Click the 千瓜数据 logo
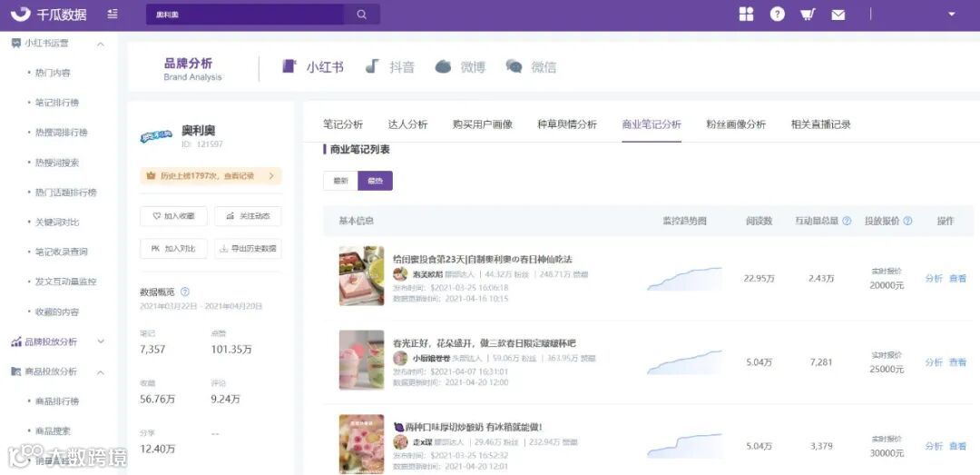The width and height of the screenshot is (980, 475). click(x=48, y=15)
